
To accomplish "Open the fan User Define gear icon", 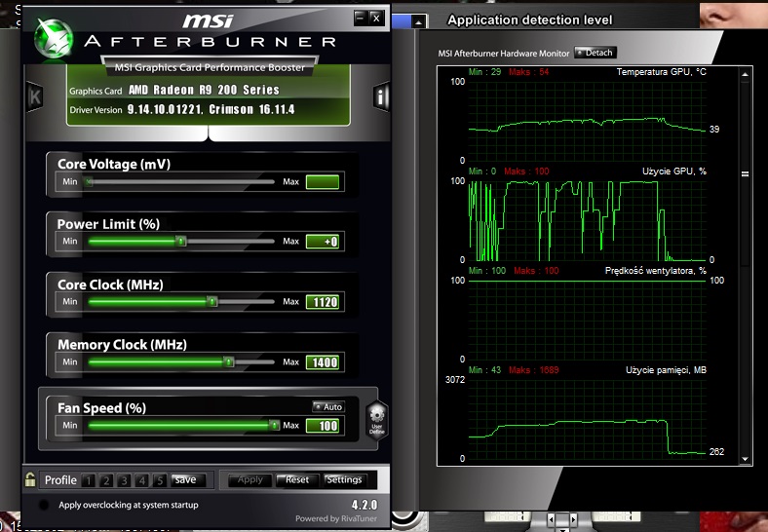I will coord(376,419).
